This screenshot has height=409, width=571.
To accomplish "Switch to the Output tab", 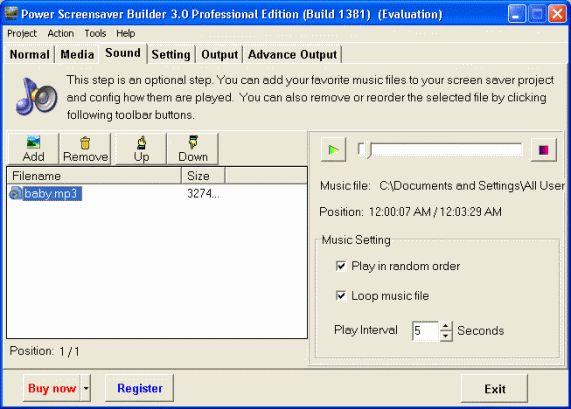I will 220,55.
